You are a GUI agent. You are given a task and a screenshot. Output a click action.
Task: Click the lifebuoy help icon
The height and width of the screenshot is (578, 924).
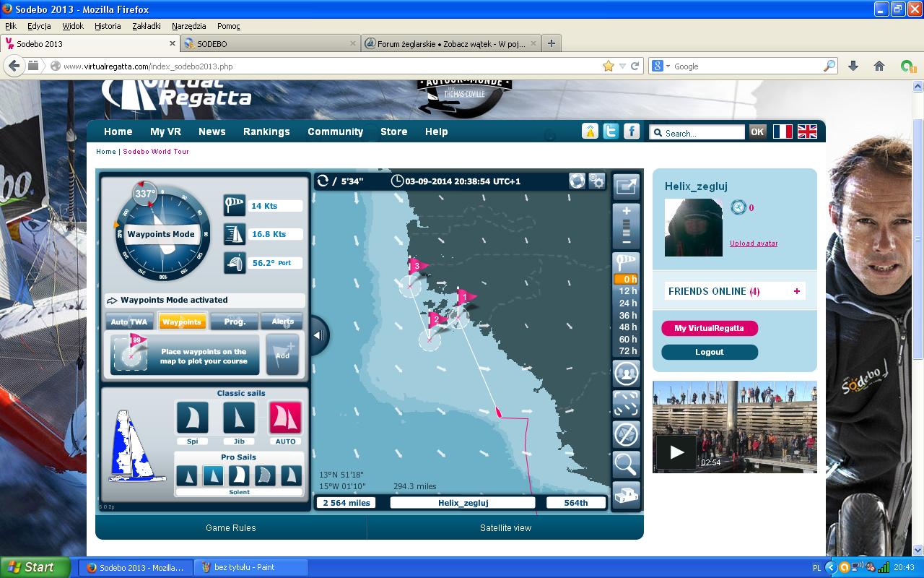[x=577, y=181]
